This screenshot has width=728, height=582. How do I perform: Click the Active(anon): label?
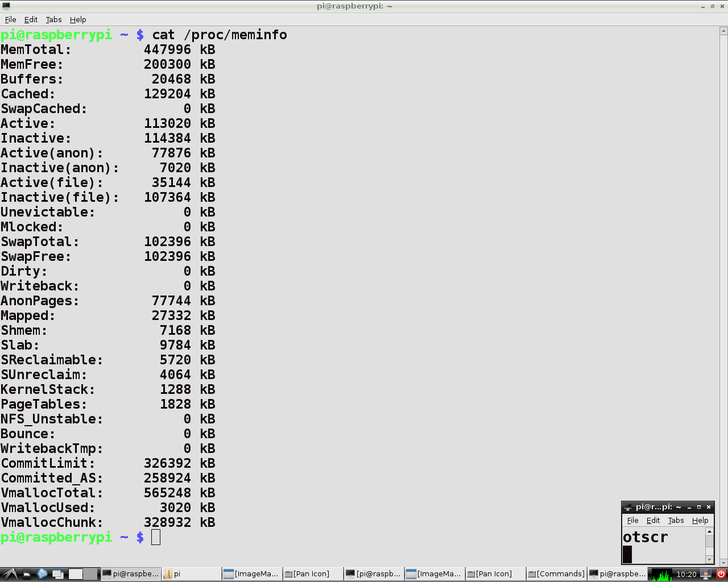[52, 153]
